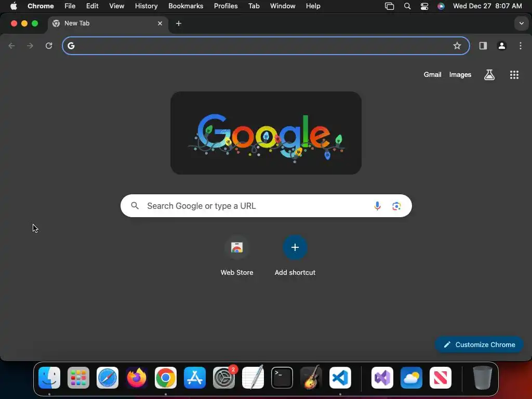The width and height of the screenshot is (532, 399).
Task: Open a new tab with the plus button
Action: coord(179,23)
